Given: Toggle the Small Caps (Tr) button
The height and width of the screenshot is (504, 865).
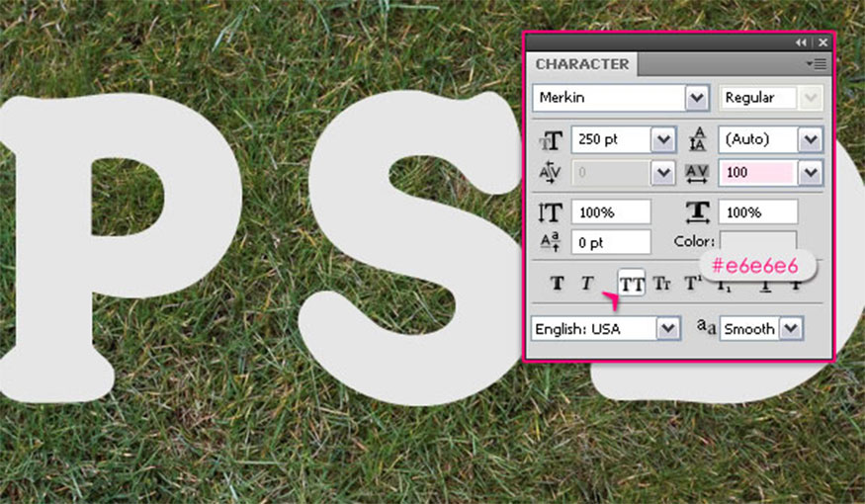Looking at the screenshot, I should click(661, 284).
